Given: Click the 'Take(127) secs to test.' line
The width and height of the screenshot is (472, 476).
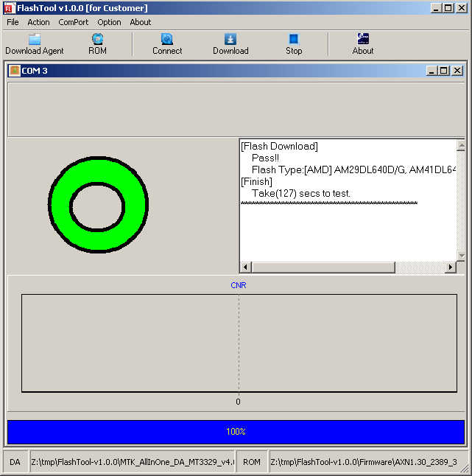Looking at the screenshot, I should 301,193.
